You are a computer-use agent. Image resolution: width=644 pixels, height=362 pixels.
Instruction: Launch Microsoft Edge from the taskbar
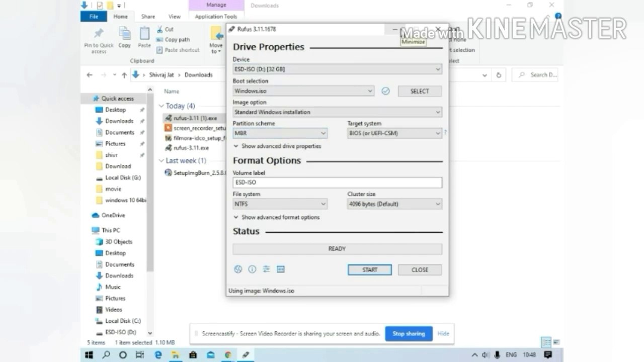[x=158, y=354]
